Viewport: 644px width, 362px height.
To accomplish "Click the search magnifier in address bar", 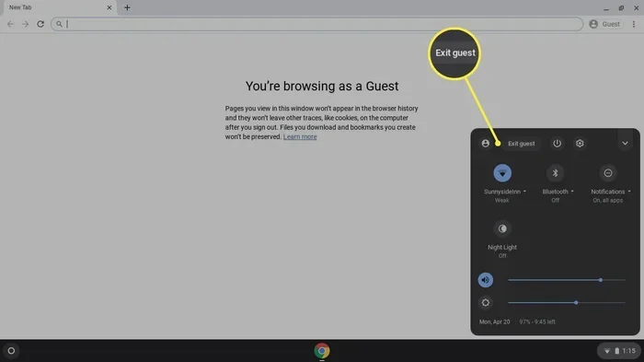I will [x=59, y=24].
